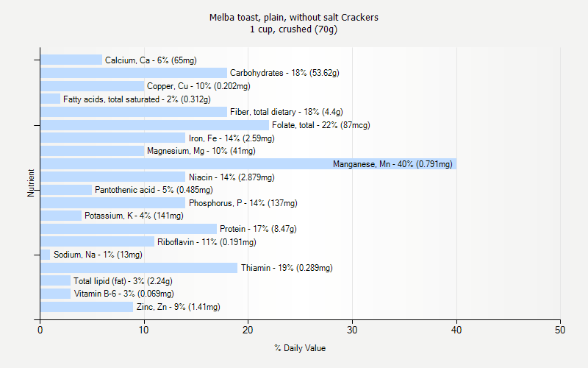Click the Sodium, Na label
This screenshot has width=588, height=368.
[98, 255]
